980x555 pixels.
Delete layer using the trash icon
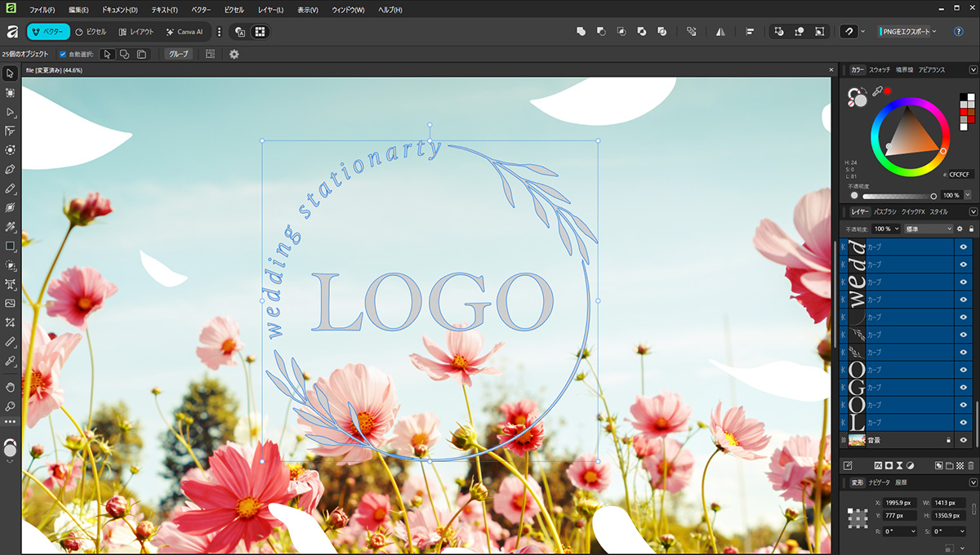[x=971, y=465]
